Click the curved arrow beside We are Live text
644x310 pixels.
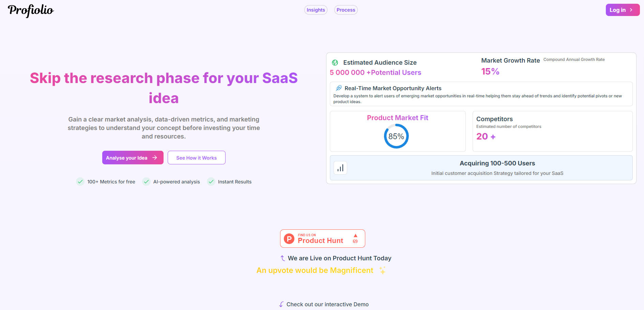(282, 258)
